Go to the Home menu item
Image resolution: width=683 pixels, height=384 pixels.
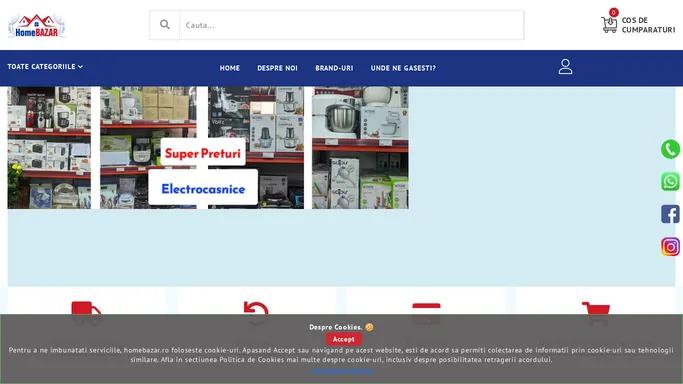tap(230, 68)
